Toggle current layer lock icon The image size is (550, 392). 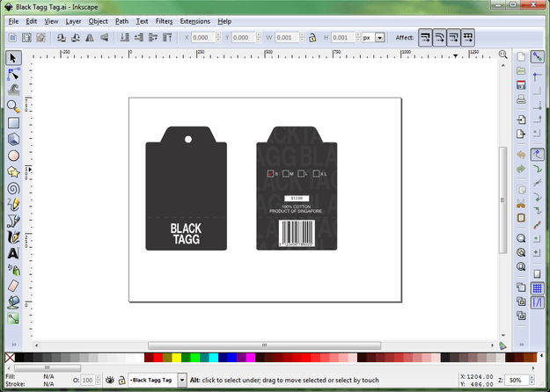[121, 380]
